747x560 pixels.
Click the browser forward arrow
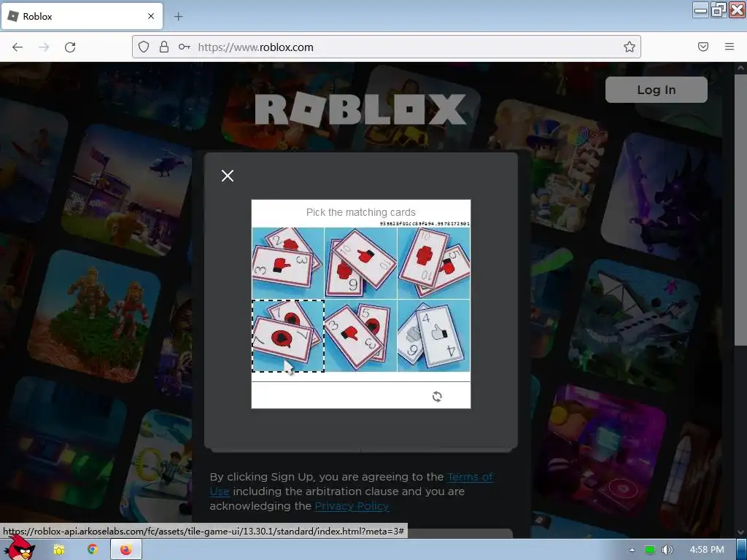tap(44, 47)
